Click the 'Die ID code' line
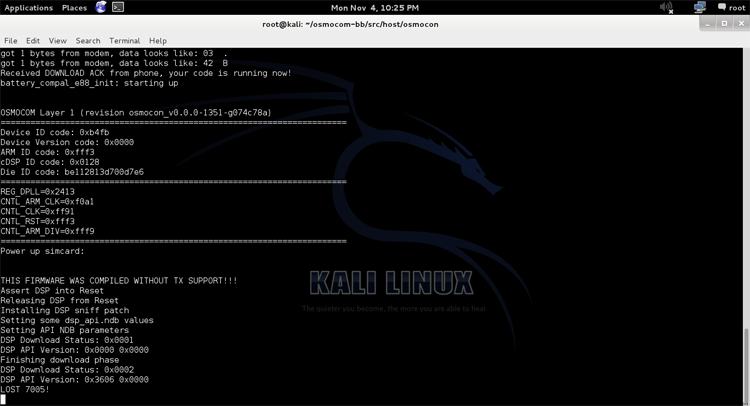Screen dimensions: 750x406 tap(72, 172)
